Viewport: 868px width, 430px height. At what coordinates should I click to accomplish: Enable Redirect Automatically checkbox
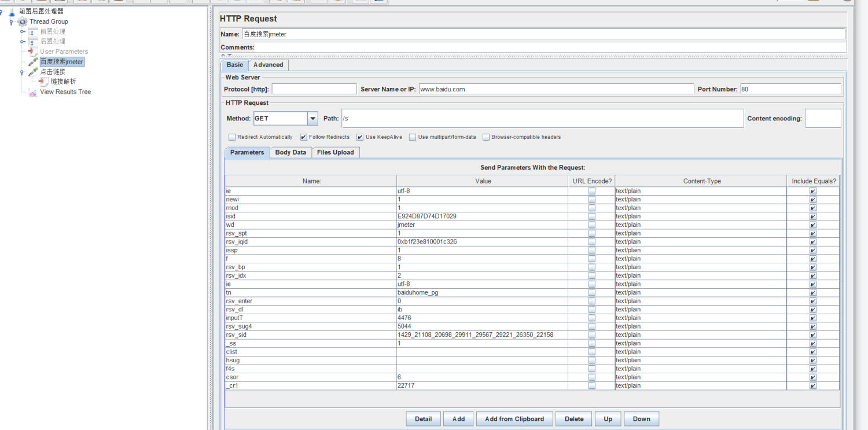[x=232, y=137]
